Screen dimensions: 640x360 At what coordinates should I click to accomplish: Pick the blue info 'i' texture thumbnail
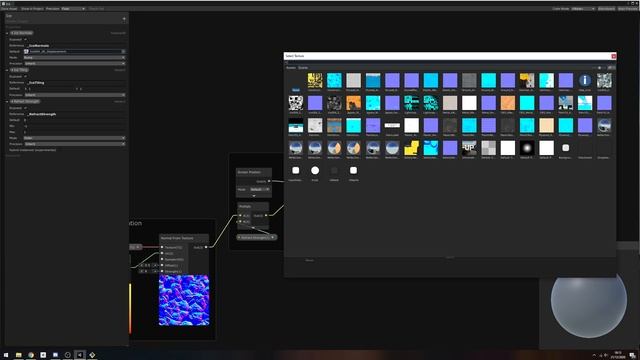pyautogui.click(x=585, y=80)
